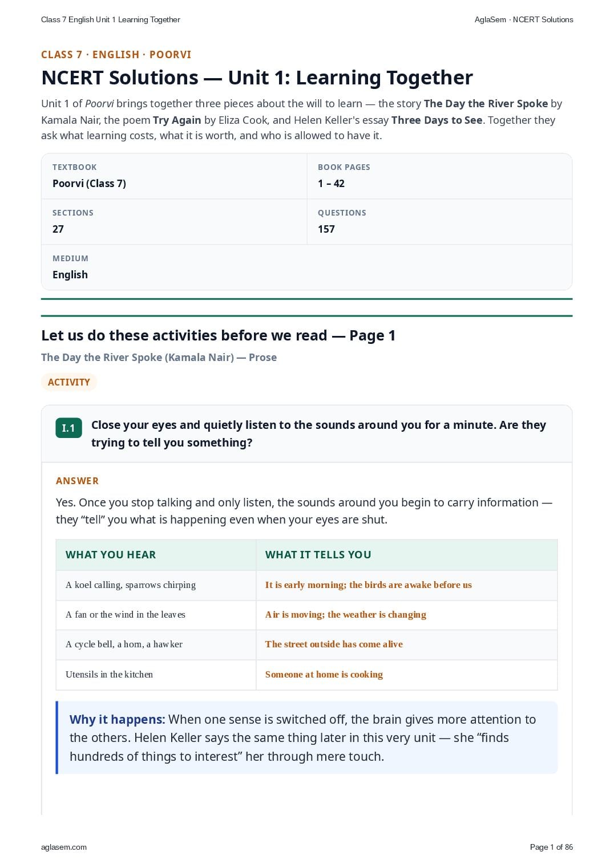
Task: Click the AglaSem · NCERT Solutions header text
Action: click(524, 19)
